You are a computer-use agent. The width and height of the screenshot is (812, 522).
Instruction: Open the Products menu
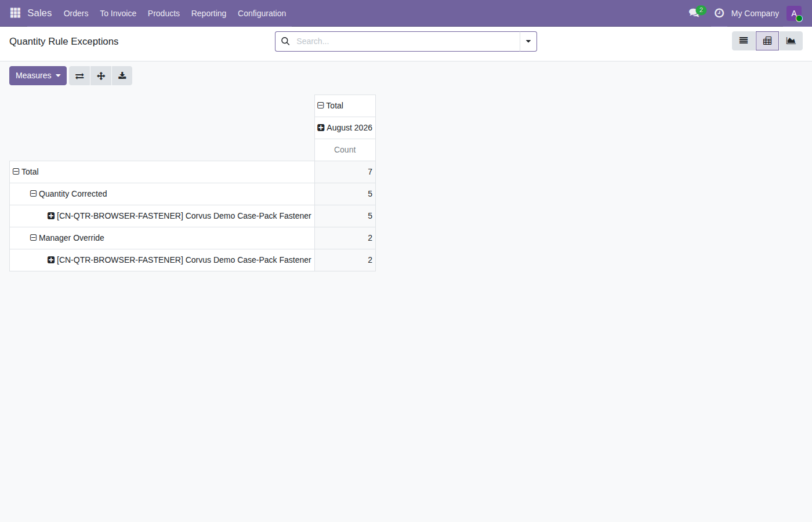(164, 13)
